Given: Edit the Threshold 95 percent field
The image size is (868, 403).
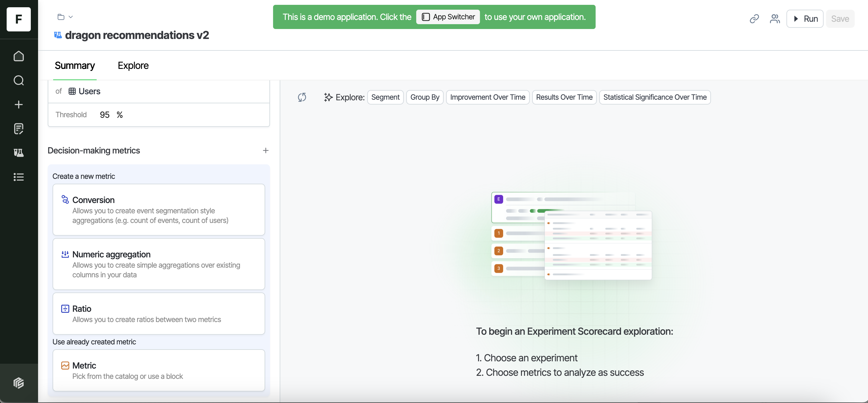Looking at the screenshot, I should click(105, 115).
